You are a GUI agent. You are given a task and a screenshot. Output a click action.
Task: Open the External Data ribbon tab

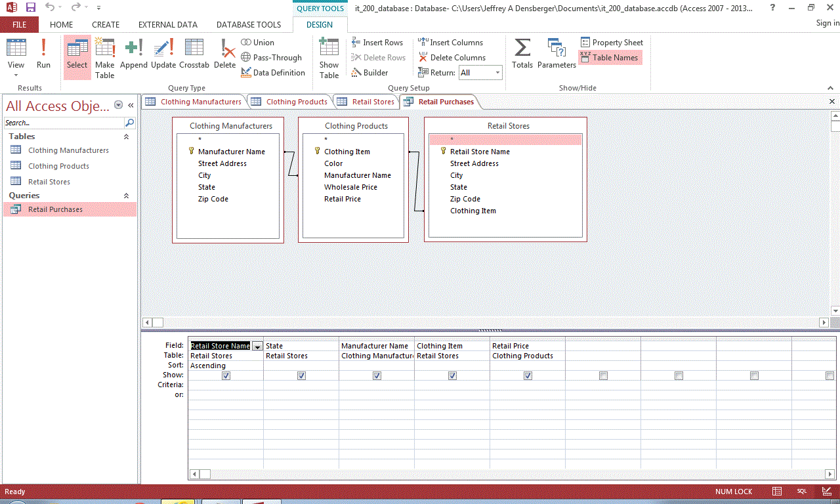click(167, 24)
